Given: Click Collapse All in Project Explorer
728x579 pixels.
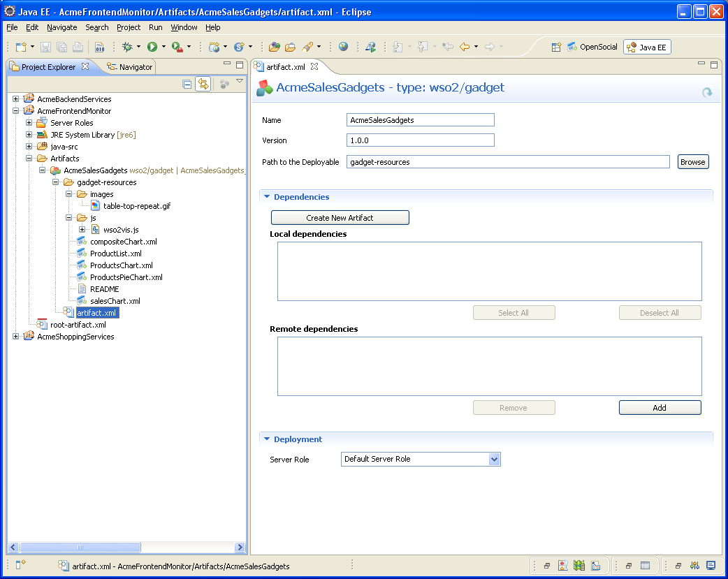Looking at the screenshot, I should (187, 84).
